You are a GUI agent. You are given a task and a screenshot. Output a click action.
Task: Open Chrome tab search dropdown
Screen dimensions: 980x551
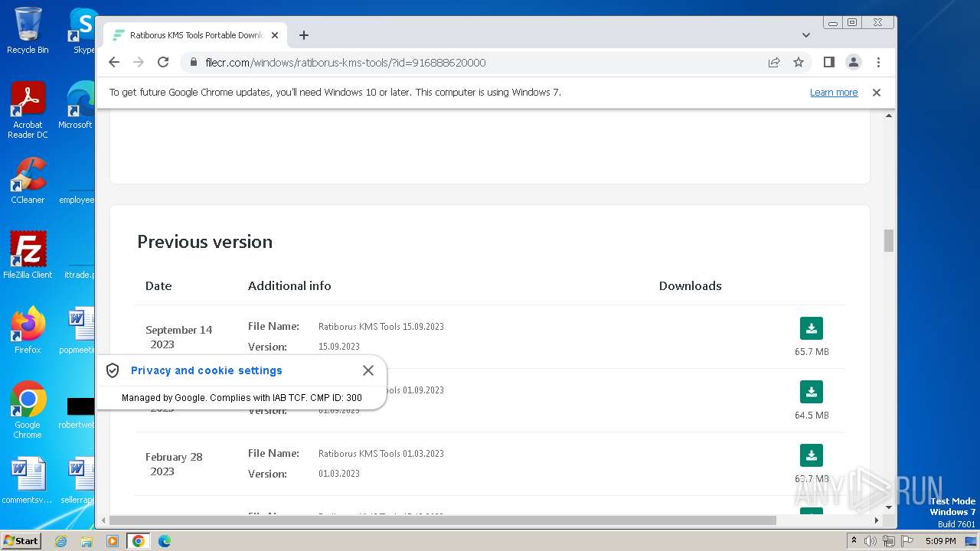click(806, 35)
